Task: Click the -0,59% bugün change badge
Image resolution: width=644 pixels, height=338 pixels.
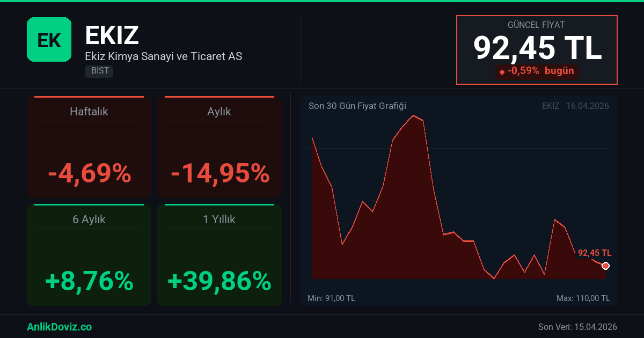Action: (x=537, y=71)
